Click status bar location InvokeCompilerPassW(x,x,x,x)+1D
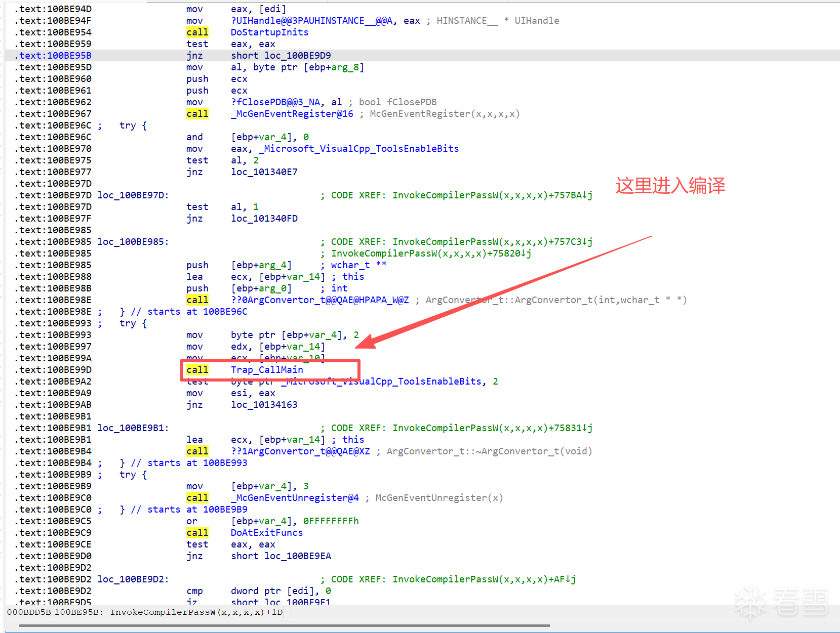 (x=196, y=612)
